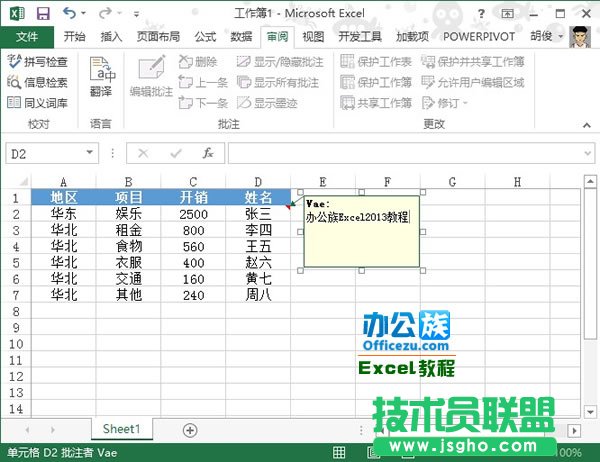Viewport: 600px width, 462px height.
Task: Click vertical scrollbar up arrow
Action: pos(590,181)
